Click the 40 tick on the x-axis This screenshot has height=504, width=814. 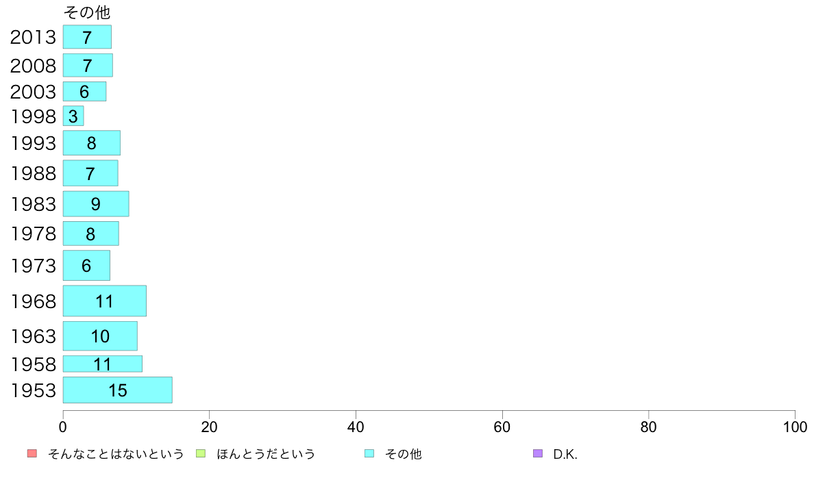pos(356,427)
